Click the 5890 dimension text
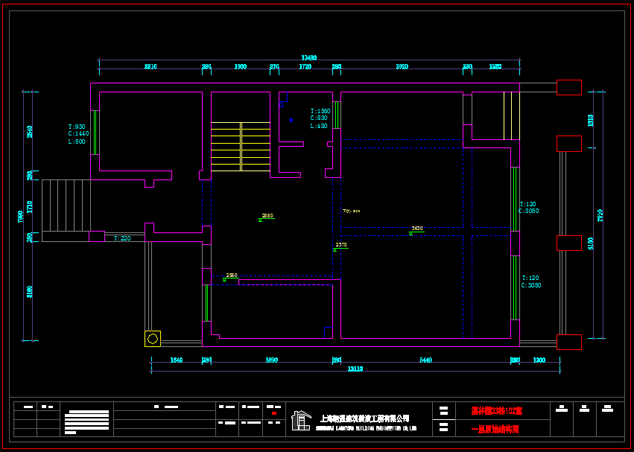The width and height of the screenshot is (634, 452). point(271,360)
